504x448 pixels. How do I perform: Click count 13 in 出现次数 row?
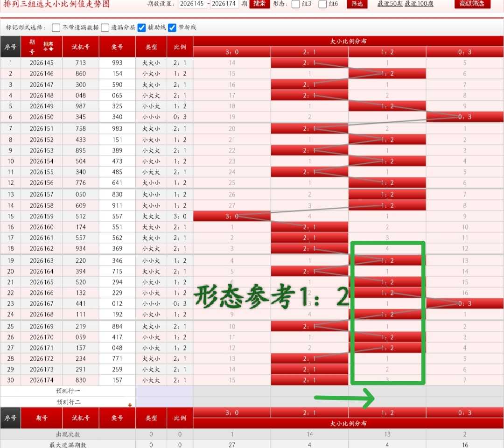(x=387, y=434)
